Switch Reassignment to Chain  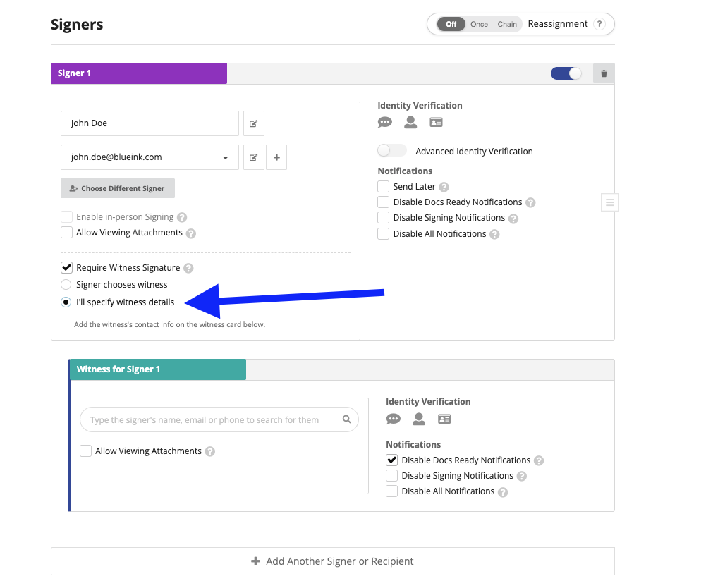pyautogui.click(x=507, y=24)
